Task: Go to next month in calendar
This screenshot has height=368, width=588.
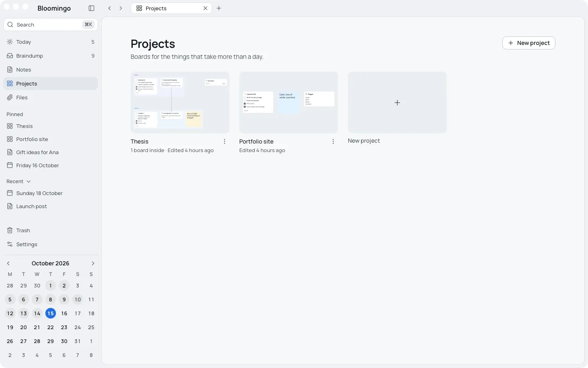Action: pyautogui.click(x=93, y=263)
